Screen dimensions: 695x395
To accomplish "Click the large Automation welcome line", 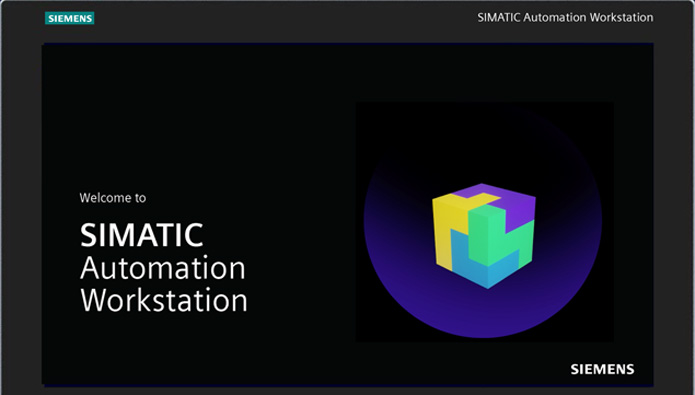I will click(163, 268).
